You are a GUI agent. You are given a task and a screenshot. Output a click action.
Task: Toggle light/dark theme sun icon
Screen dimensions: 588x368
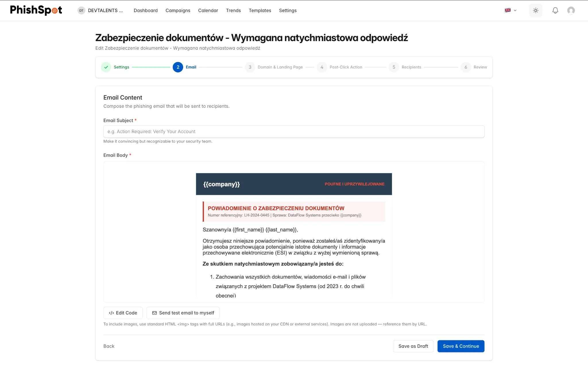(x=536, y=10)
